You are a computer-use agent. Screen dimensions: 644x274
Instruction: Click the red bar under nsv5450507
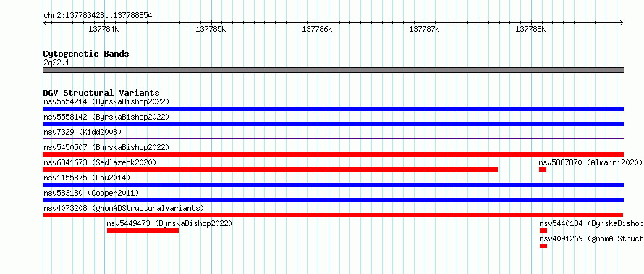[333, 154]
